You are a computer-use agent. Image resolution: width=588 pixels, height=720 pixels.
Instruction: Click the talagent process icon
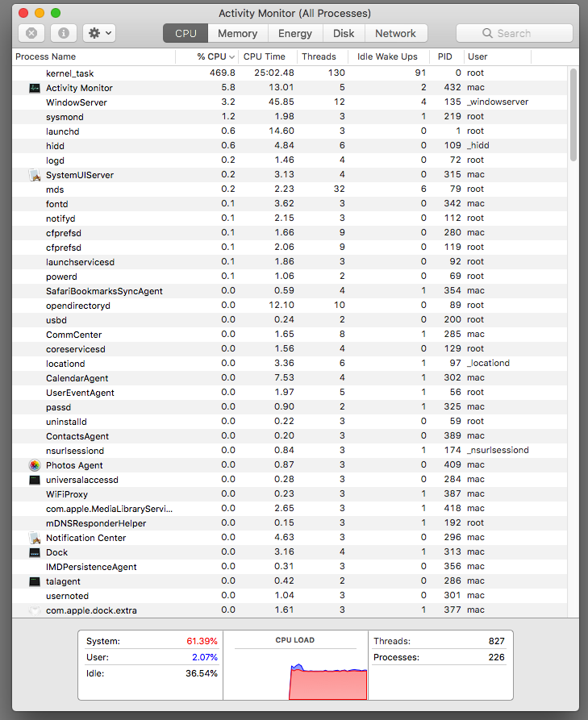tap(35, 581)
